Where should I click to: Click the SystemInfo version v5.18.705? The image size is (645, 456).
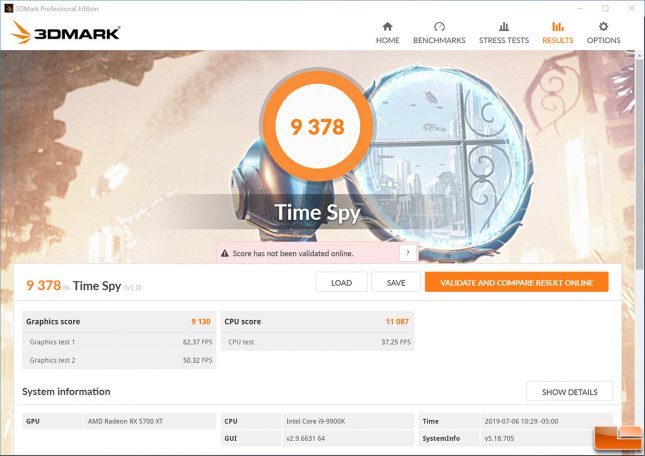pyautogui.click(x=499, y=438)
